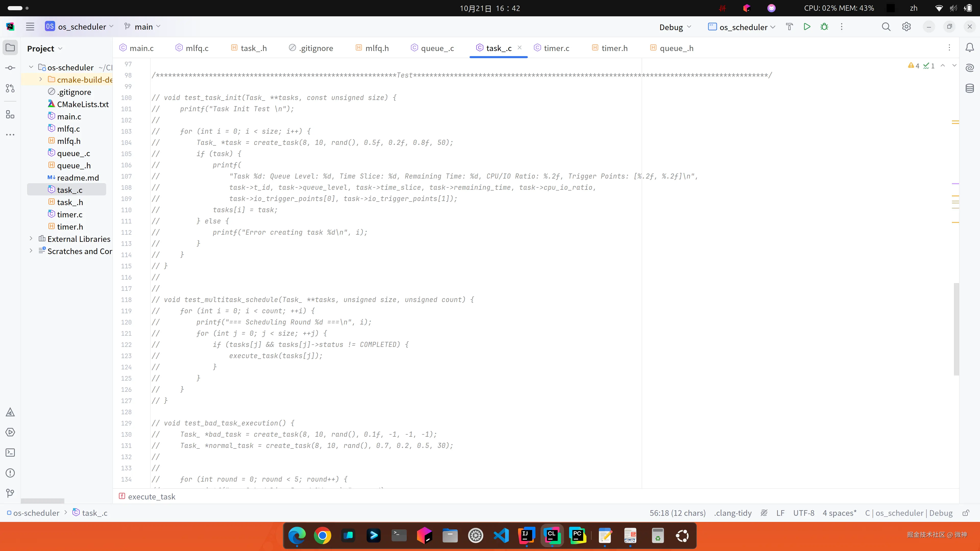Click the UTF-8 encoding selector
Image resolution: width=980 pixels, height=551 pixels.
[803, 513]
